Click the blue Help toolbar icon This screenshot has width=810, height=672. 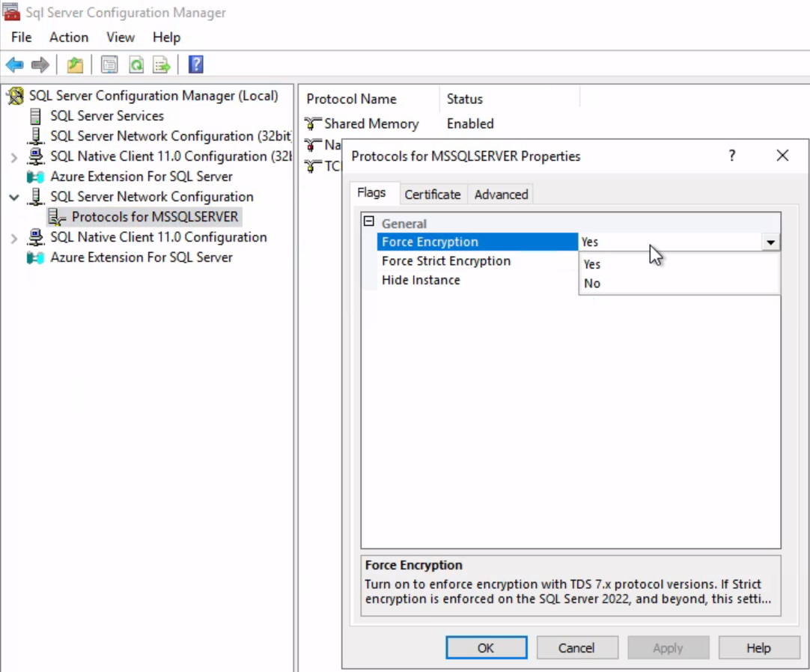tap(196, 64)
